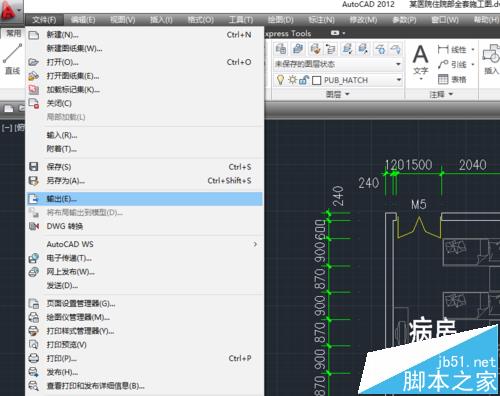This screenshot has height=396, width=500.
Task: Choose 打开(O)... from the file menu
Action: (x=144, y=62)
